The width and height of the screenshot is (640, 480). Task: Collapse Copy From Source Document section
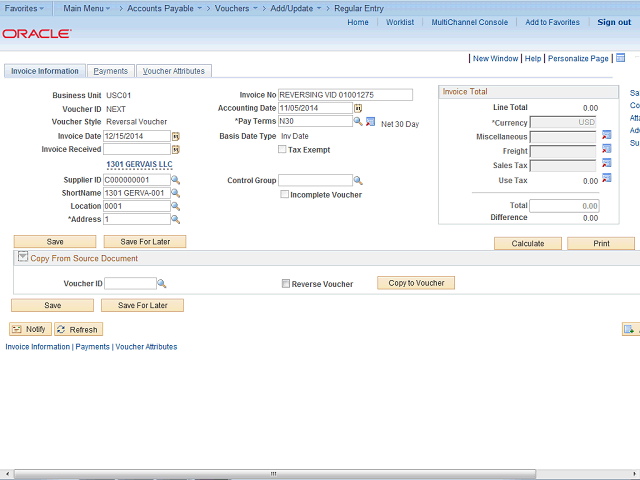pyautogui.click(x=23, y=257)
